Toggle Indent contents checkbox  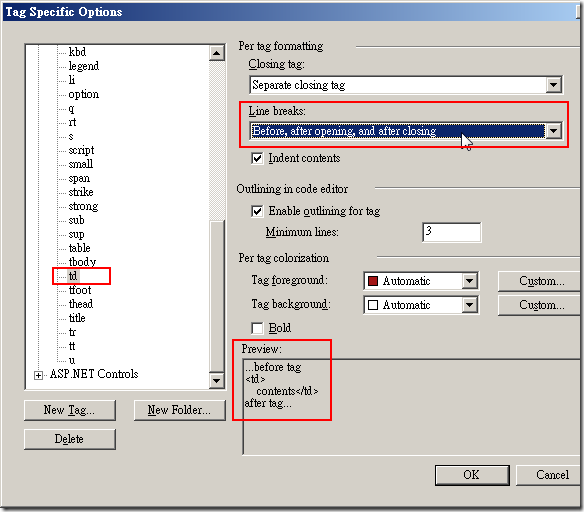point(257,158)
